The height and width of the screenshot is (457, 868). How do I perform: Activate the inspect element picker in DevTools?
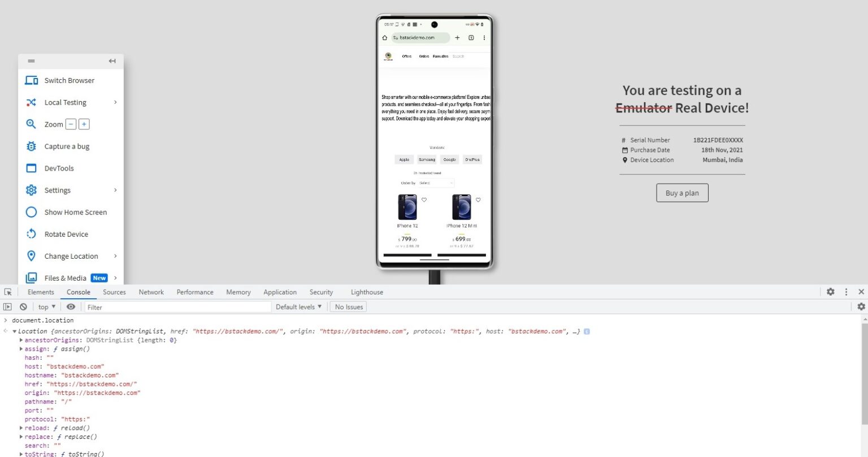coord(8,291)
